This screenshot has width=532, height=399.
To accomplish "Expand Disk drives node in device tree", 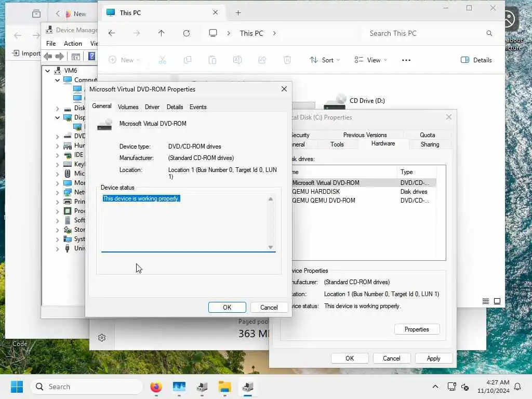I will click(57, 108).
